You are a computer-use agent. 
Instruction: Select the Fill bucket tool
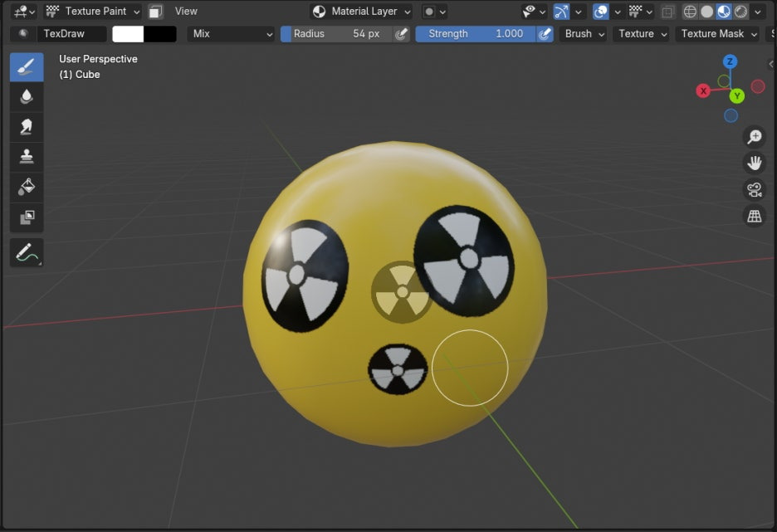[27, 187]
